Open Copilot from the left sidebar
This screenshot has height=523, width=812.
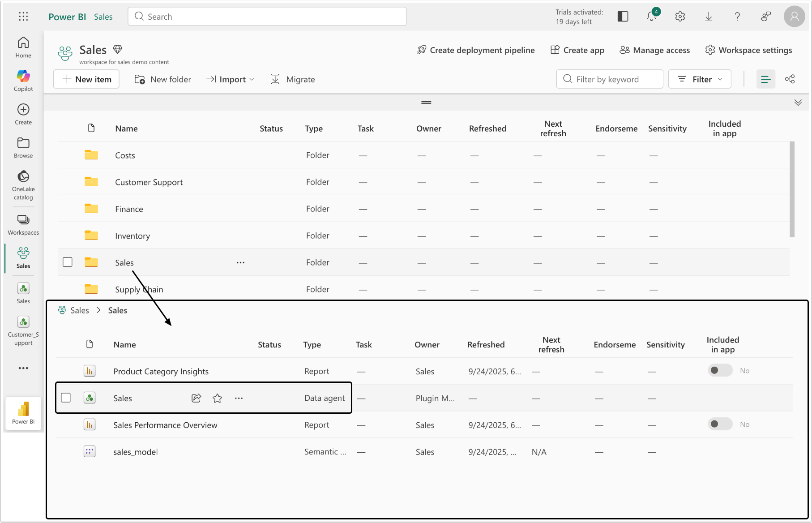[23, 81]
